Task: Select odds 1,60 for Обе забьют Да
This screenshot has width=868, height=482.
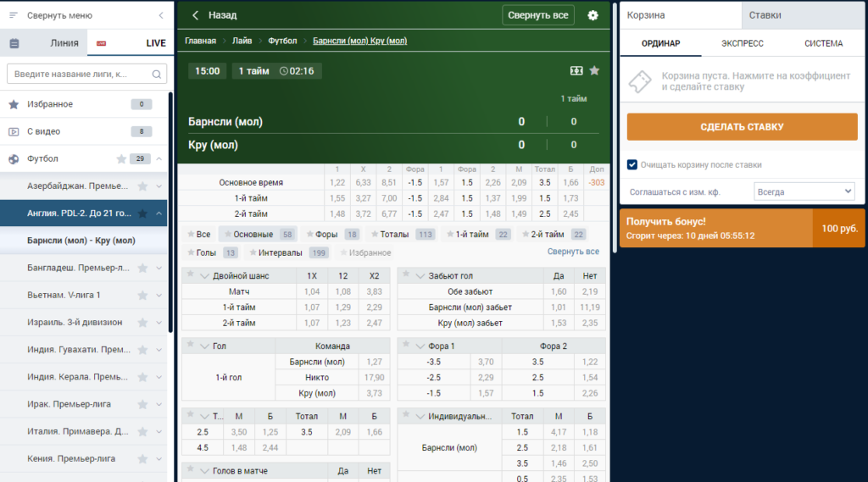Action: [x=559, y=291]
